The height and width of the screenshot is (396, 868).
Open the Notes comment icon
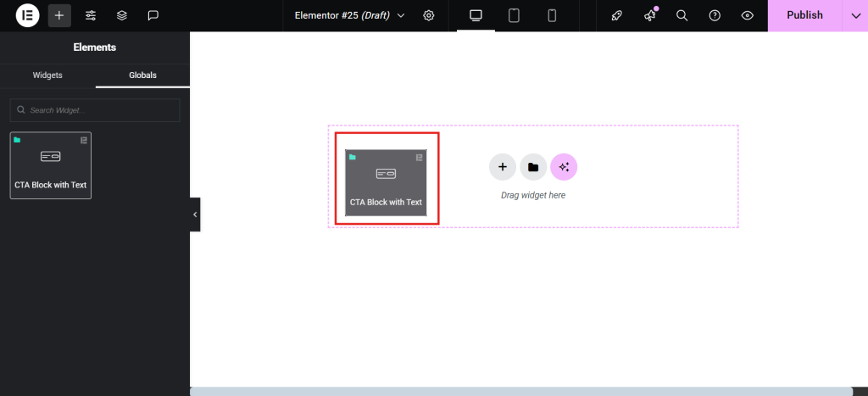[153, 15]
